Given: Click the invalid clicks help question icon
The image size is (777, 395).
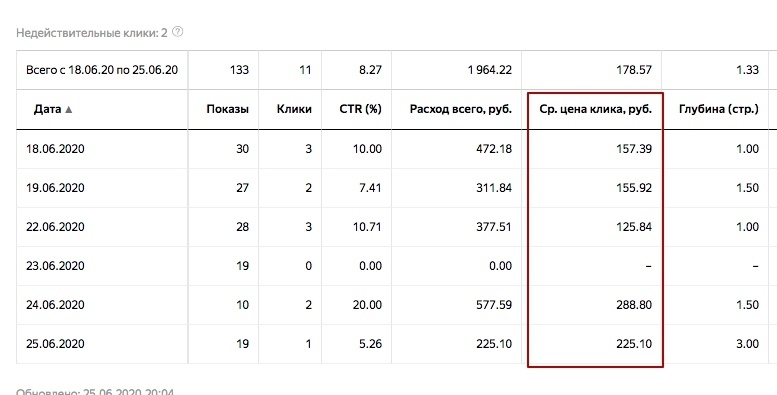Looking at the screenshot, I should [177, 32].
